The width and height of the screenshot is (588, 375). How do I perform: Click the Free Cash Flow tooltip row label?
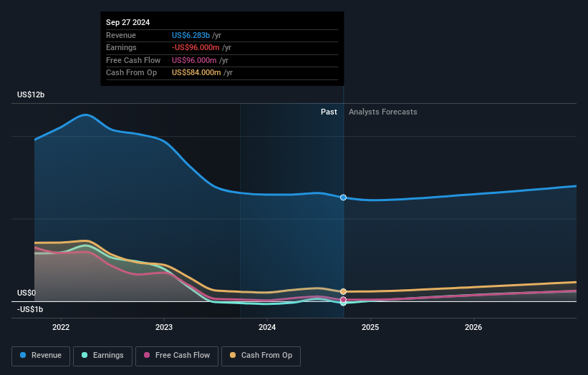[x=133, y=60]
